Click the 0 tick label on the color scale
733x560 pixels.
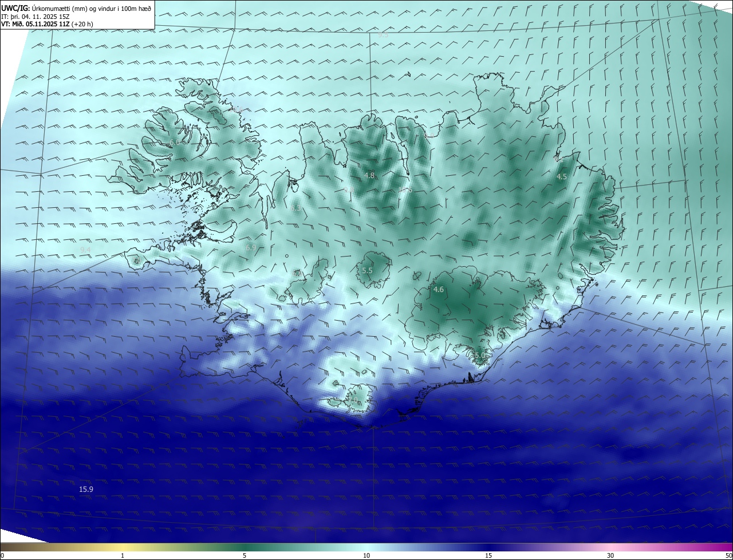click(x=2, y=555)
